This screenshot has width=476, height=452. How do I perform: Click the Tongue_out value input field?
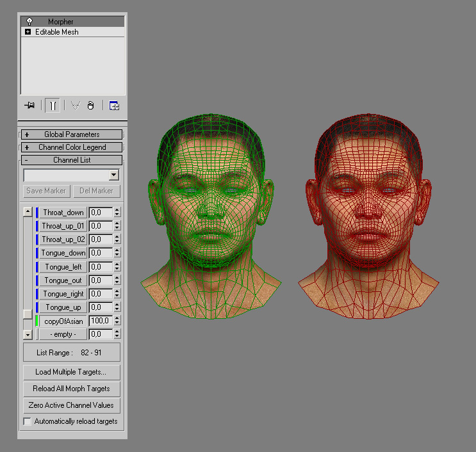pos(100,280)
